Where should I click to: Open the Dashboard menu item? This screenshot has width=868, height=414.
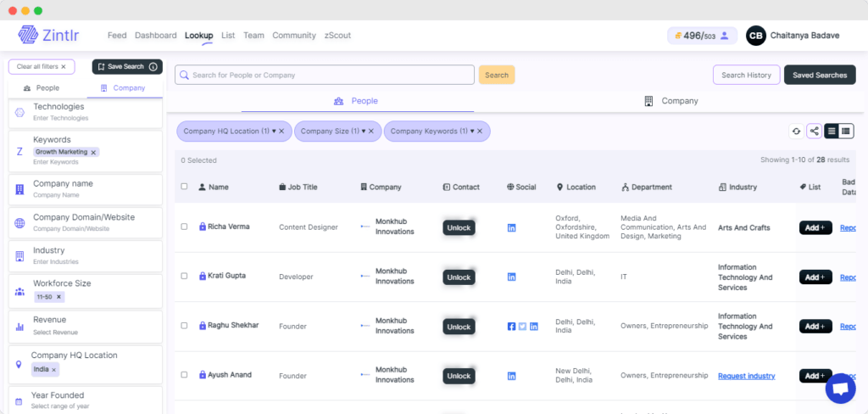coord(155,36)
